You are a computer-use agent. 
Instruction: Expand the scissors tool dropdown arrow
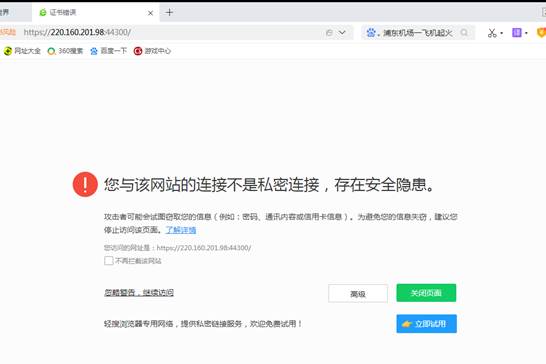tap(501, 33)
